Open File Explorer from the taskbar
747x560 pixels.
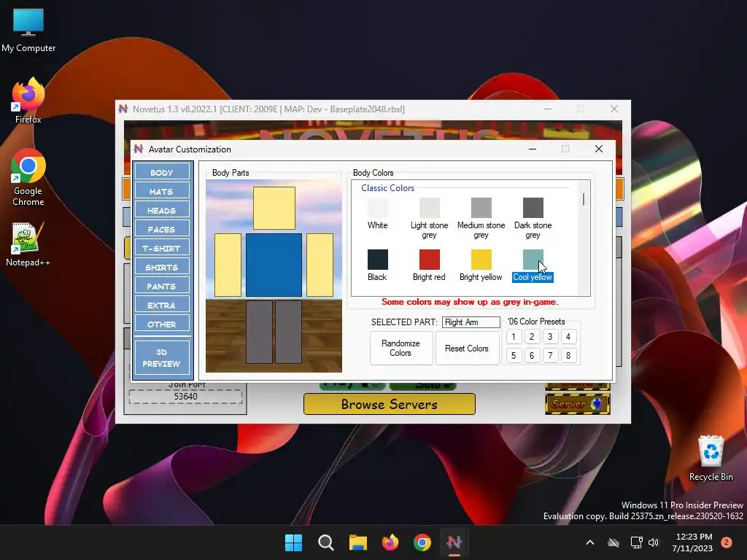[x=357, y=542]
